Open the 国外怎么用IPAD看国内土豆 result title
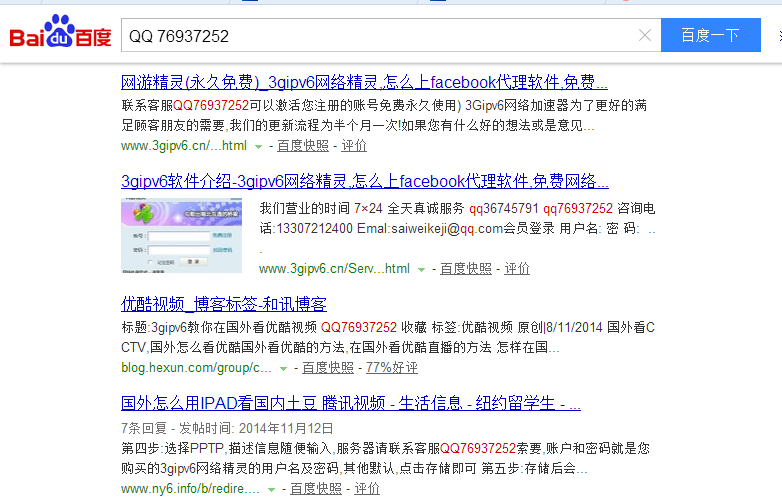This screenshot has width=782, height=504. pos(351,403)
